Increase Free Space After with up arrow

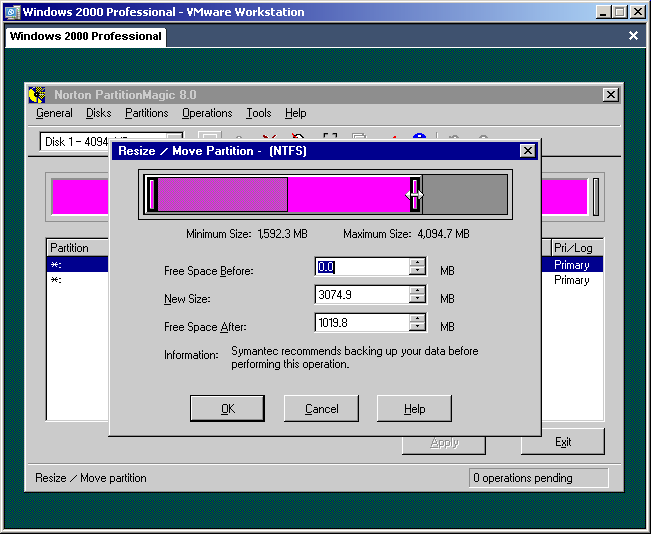click(417, 318)
